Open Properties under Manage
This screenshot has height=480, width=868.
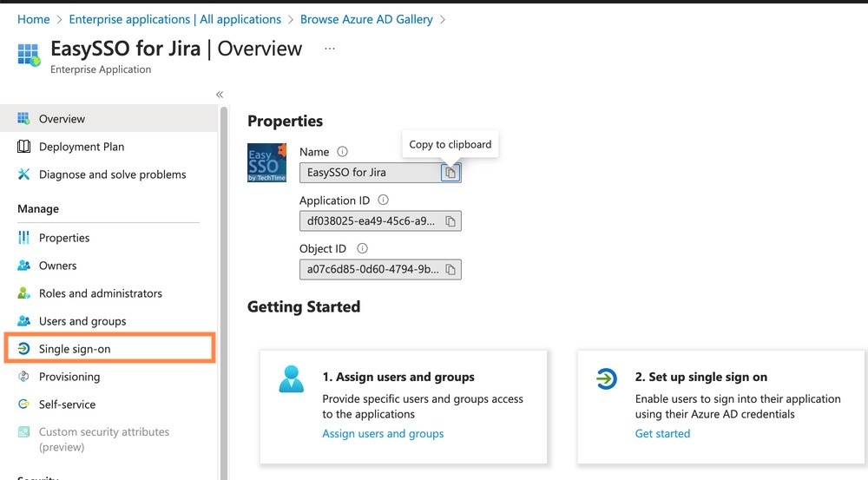click(108, 238)
